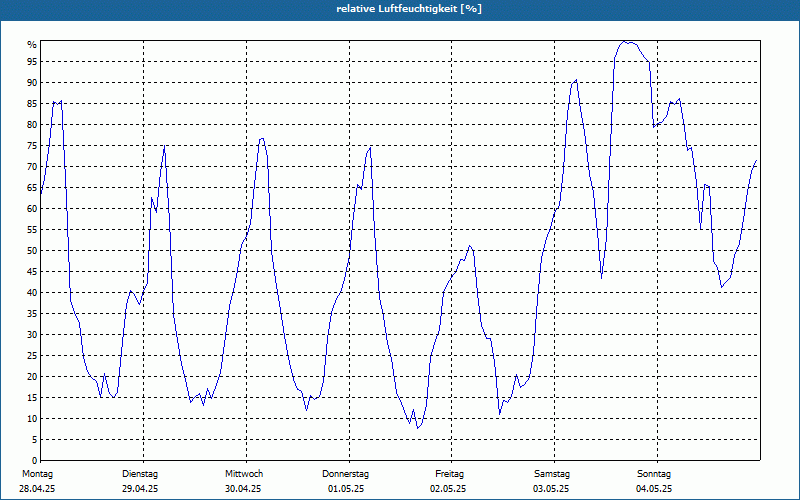Click the y-axis value 75

(32, 146)
